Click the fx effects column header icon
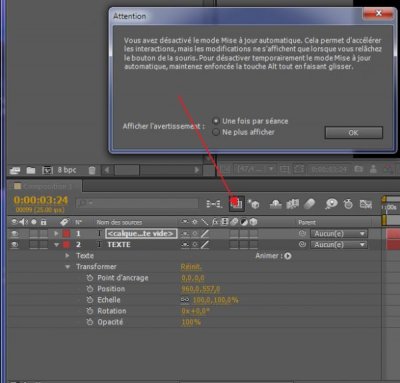 [215, 222]
